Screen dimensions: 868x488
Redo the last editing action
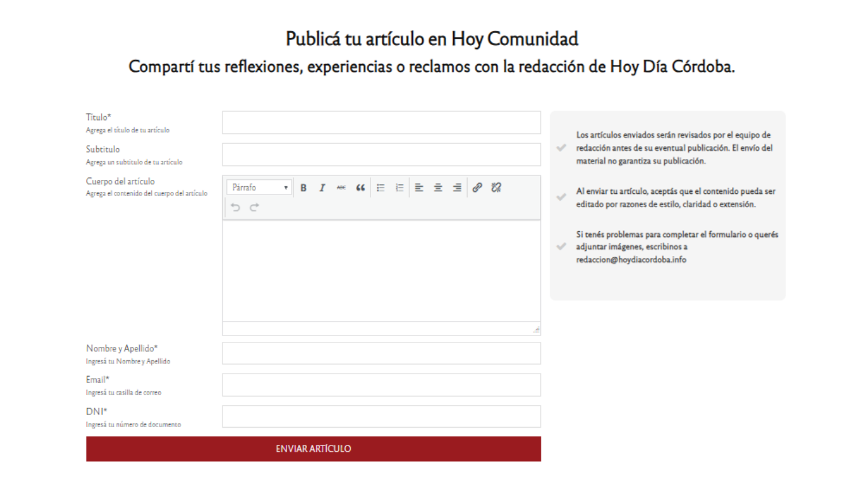click(x=253, y=207)
